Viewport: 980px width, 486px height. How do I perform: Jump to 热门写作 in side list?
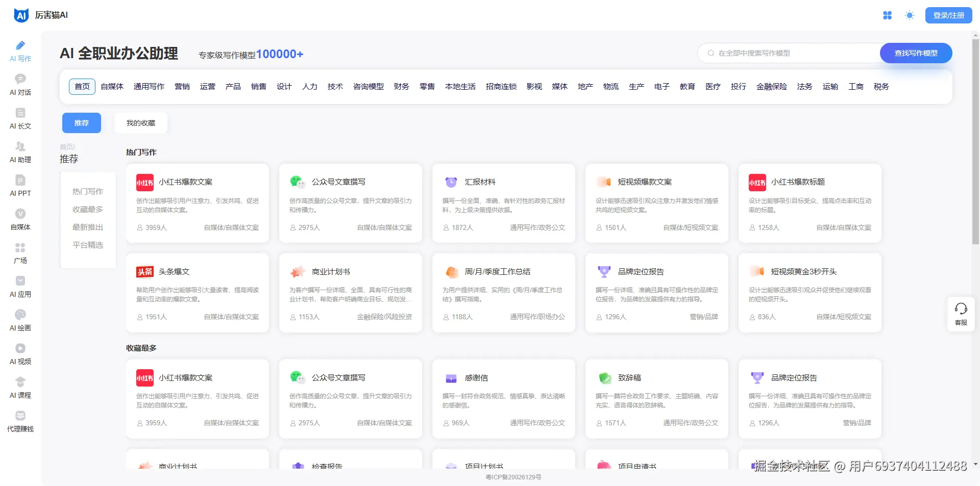click(88, 191)
